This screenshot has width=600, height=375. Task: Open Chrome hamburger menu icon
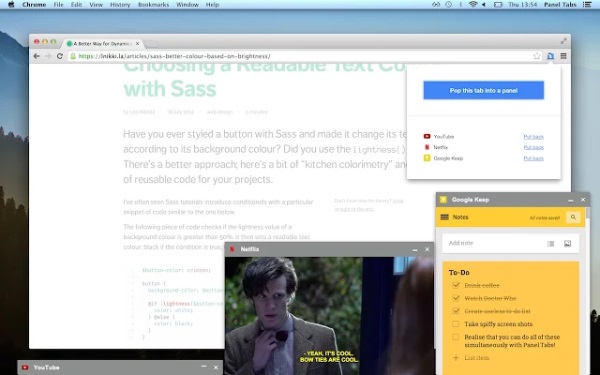564,56
